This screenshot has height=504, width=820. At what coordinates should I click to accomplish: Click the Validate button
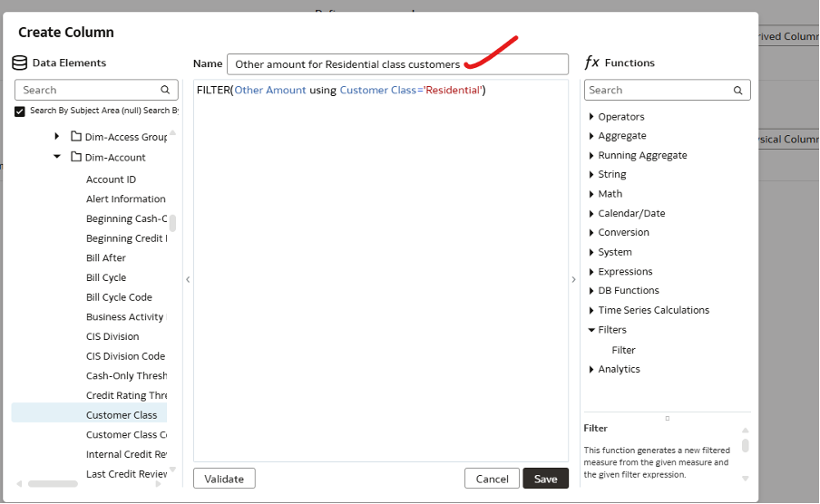pyautogui.click(x=224, y=479)
